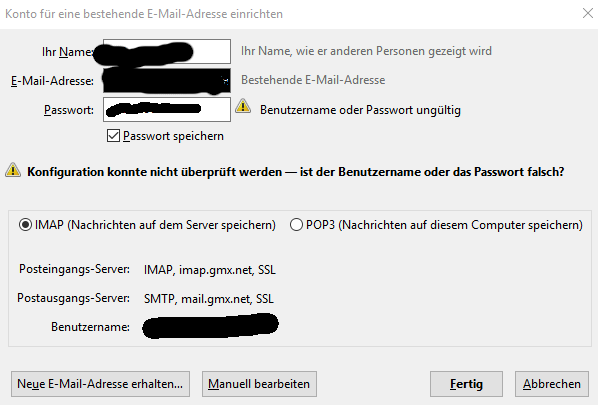Click the redacted Benutzername value

[211, 326]
